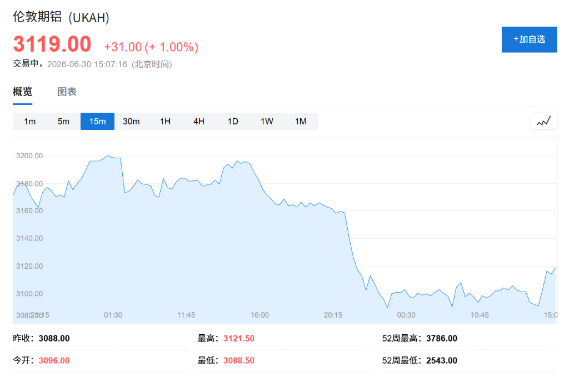Show the 1D daily chart
This screenshot has width=569, height=392.
(233, 121)
